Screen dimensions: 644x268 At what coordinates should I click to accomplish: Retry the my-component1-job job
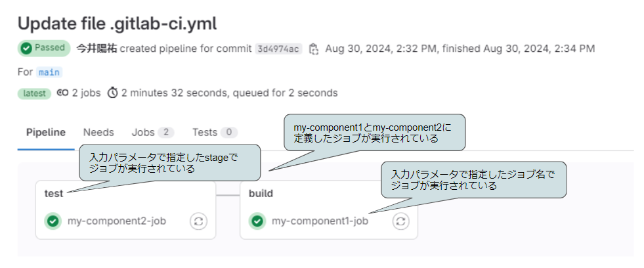(x=401, y=221)
